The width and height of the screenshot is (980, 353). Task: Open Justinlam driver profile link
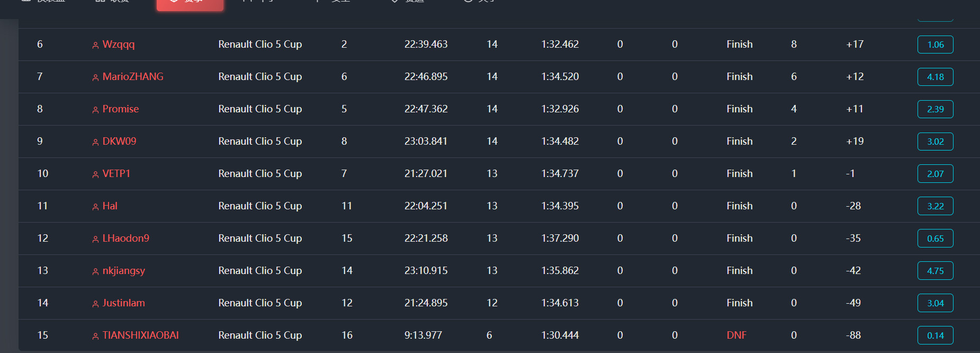123,303
